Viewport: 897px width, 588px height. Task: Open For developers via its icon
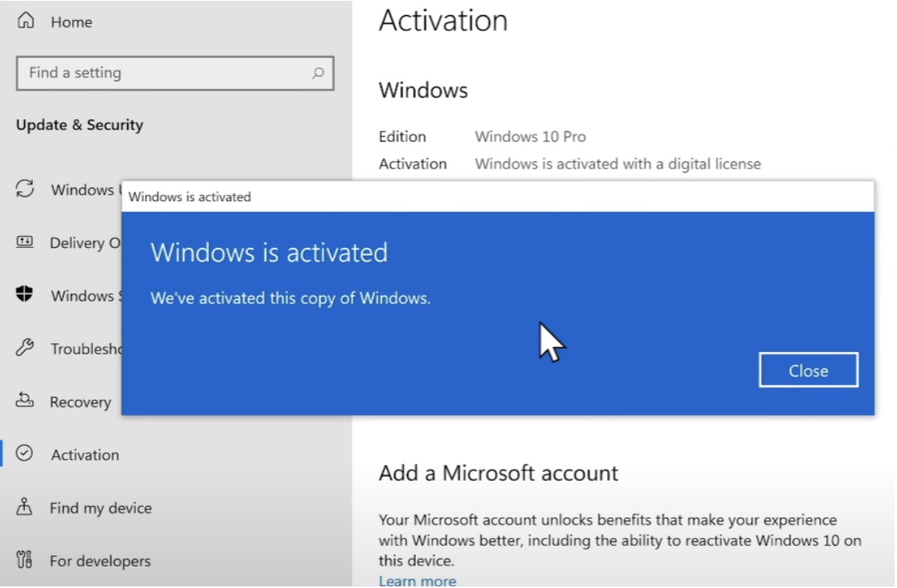[25, 560]
